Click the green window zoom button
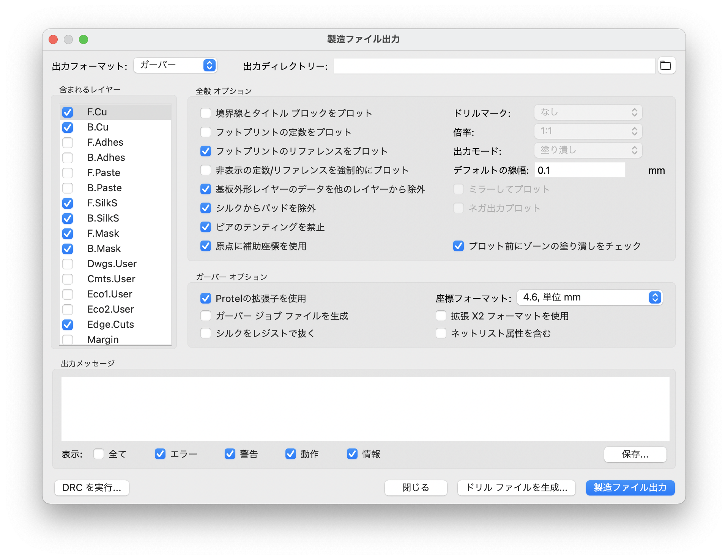Screen dimensions: 728x560 tap(84, 39)
